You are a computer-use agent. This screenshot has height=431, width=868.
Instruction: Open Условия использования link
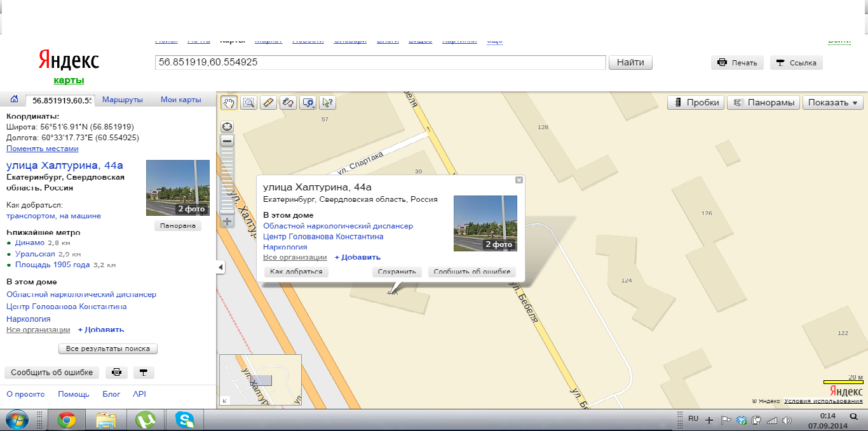pos(824,401)
